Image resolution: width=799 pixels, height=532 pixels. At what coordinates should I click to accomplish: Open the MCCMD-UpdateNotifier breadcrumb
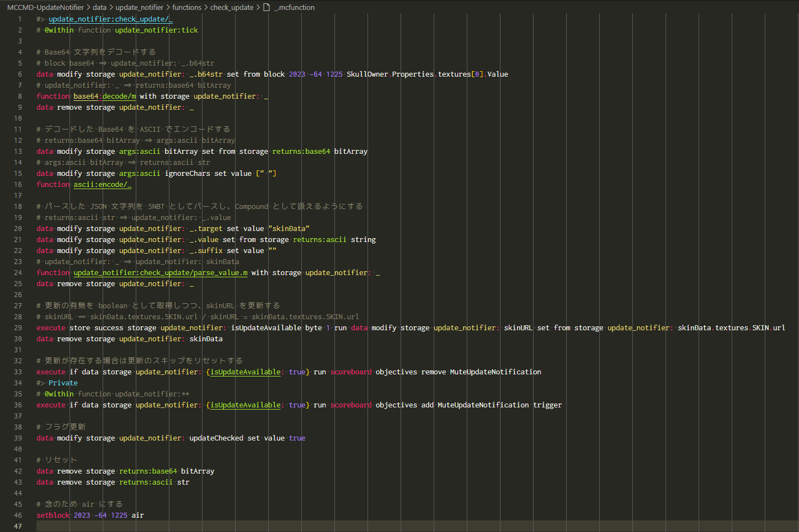click(x=45, y=7)
